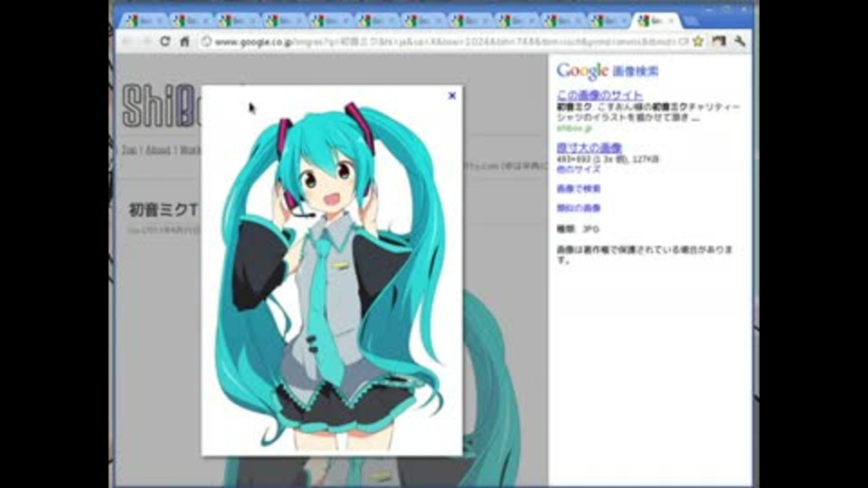Screen dimensions: 868x488
Task: Click the 類似の画像 similar images link
Action: tap(578, 208)
